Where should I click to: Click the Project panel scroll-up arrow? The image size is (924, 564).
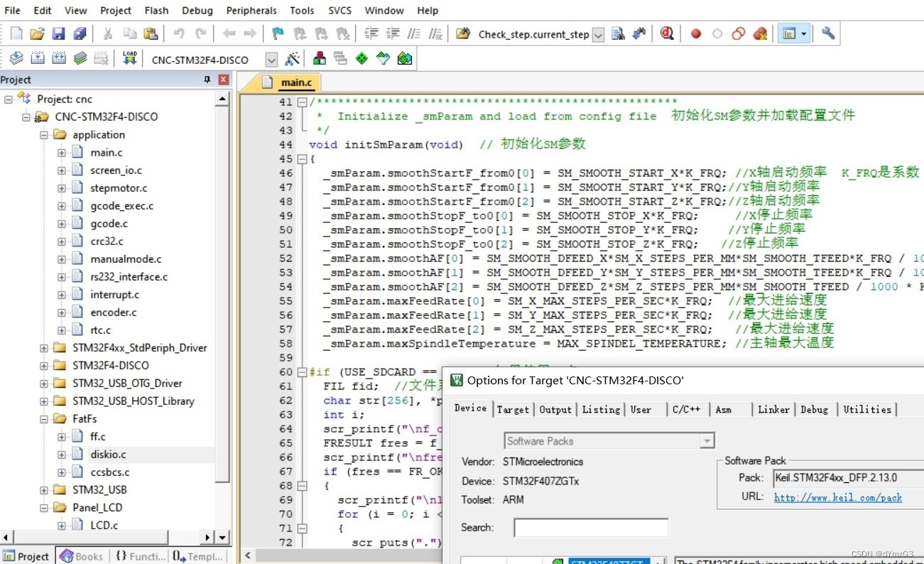[x=222, y=99]
